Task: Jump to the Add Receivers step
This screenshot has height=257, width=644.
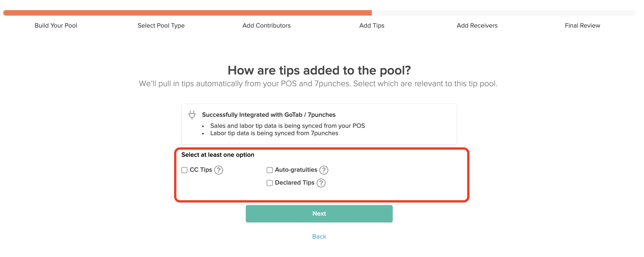Action: click(477, 25)
